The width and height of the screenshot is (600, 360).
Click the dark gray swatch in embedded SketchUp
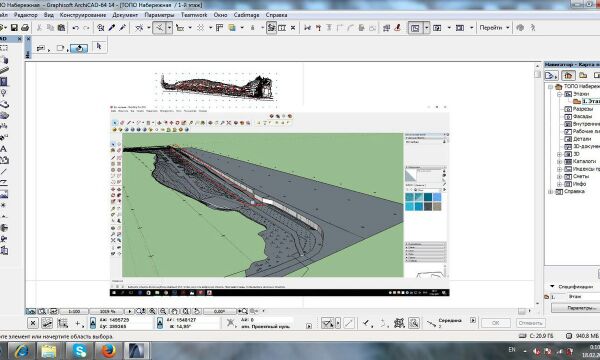click(428, 207)
